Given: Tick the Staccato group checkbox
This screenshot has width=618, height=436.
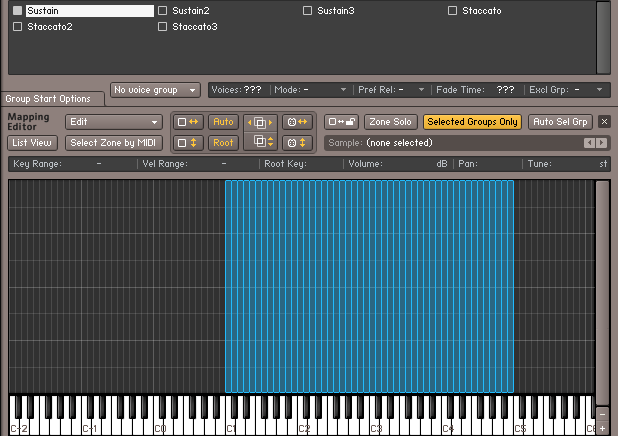Looking at the screenshot, I should click(453, 11).
